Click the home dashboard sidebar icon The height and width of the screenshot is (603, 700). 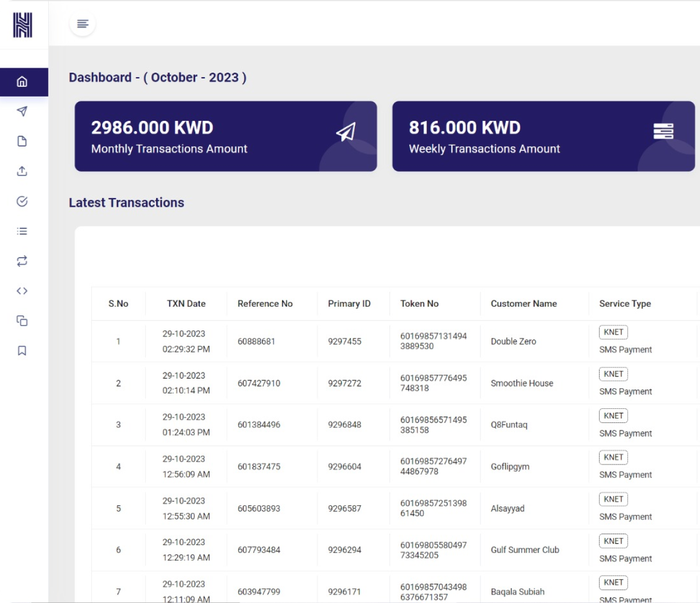(x=22, y=82)
